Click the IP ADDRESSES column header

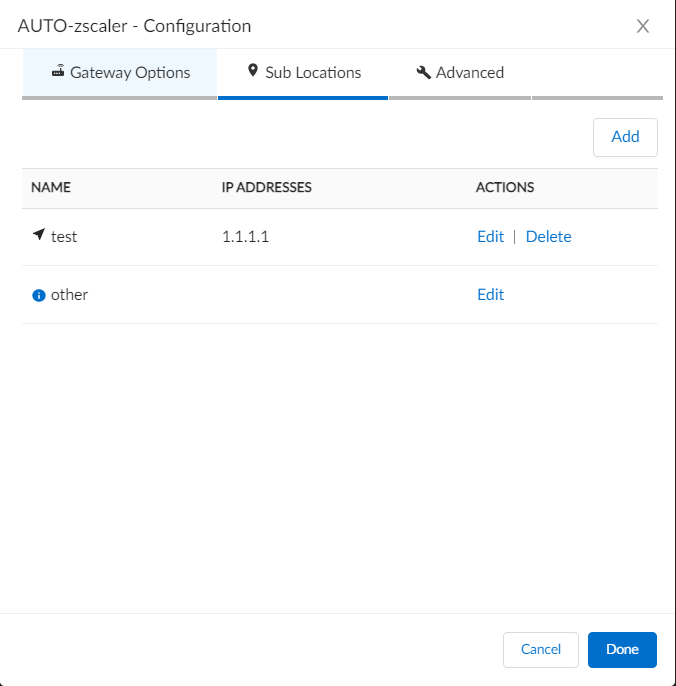click(x=267, y=188)
